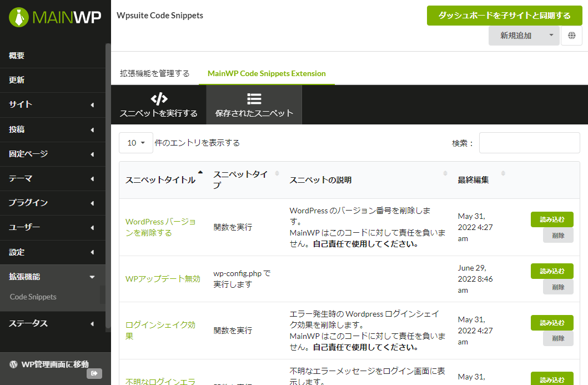The height and width of the screenshot is (385, 588).
Task: Open the 新規追加 dropdown
Action: [524, 36]
